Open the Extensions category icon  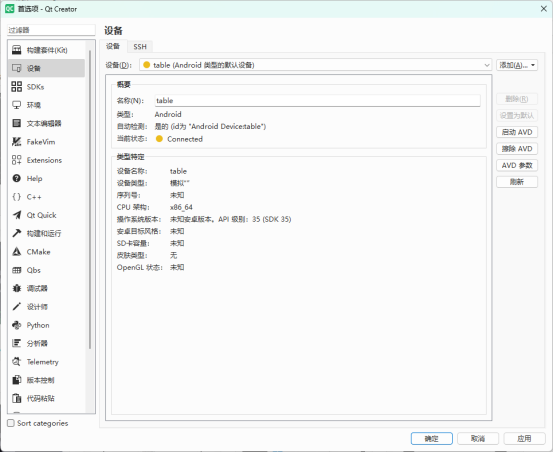[17, 160]
